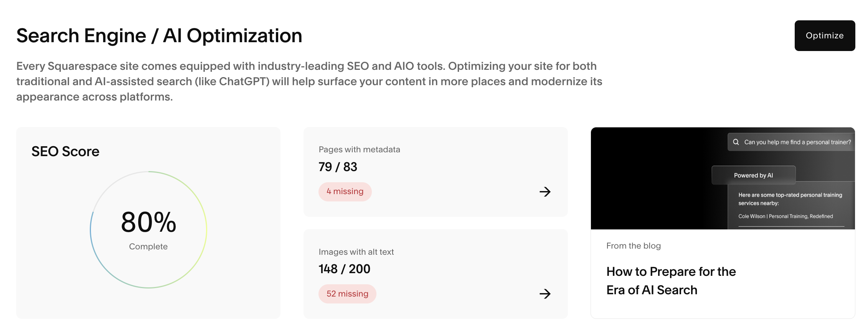The image size is (868, 333).
Task: Click the Squarespace SEO description paragraph
Action: tap(309, 81)
